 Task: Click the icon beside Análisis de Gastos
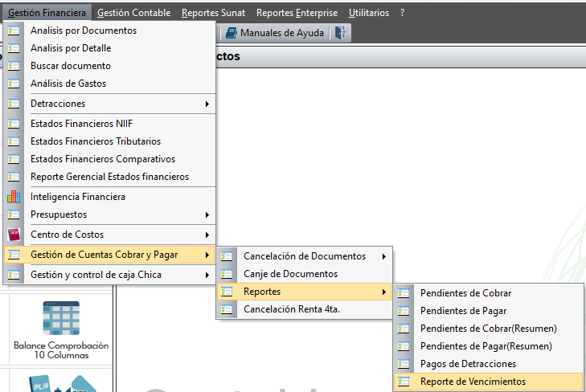[14, 84]
